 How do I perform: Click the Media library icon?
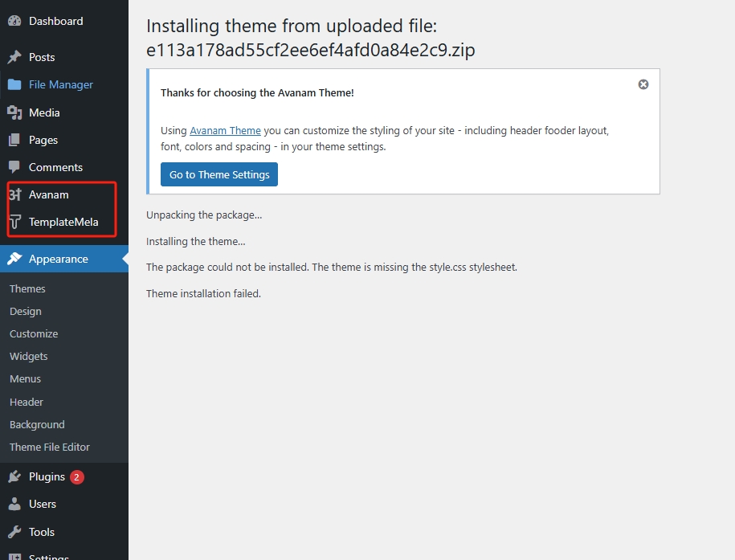pyautogui.click(x=14, y=112)
